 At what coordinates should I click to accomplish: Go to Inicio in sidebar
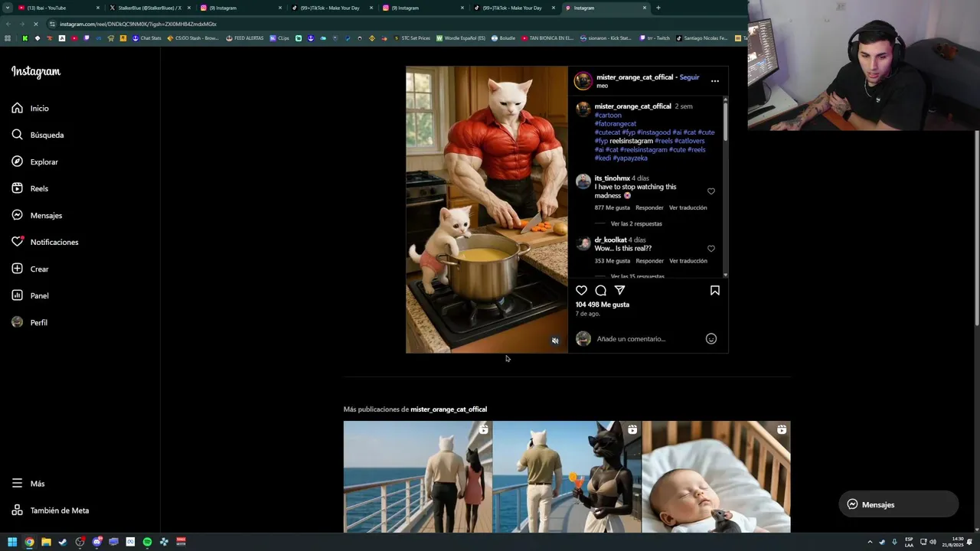pyautogui.click(x=31, y=108)
